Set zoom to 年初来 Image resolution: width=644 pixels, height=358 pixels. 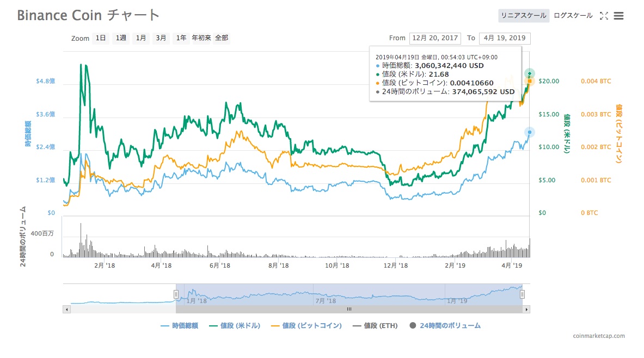(201, 38)
